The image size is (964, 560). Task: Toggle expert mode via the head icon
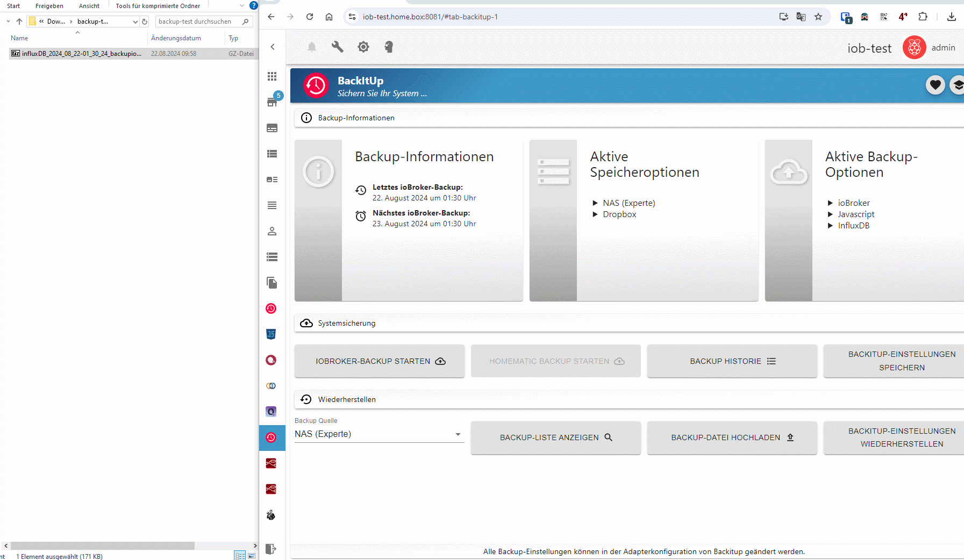[x=389, y=47]
